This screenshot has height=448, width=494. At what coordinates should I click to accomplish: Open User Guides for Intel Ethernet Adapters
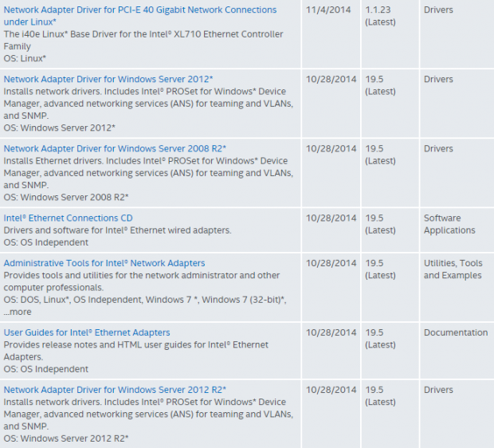click(x=87, y=332)
